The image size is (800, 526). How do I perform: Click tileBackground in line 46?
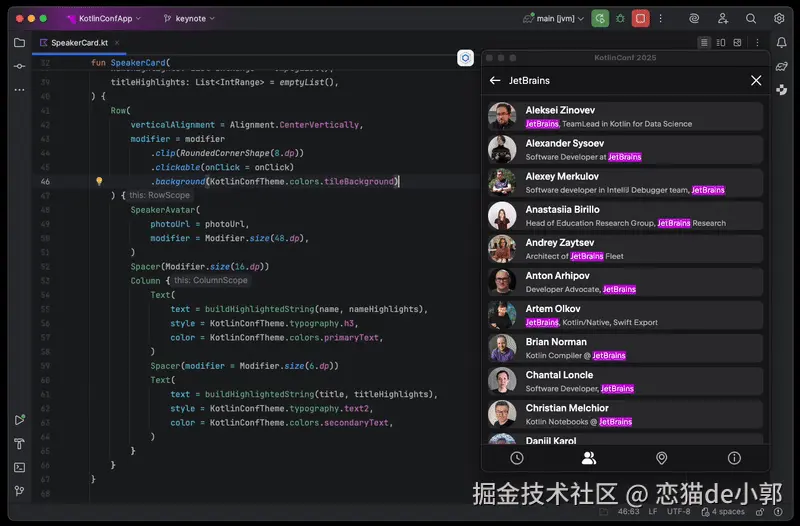[x=359, y=182]
